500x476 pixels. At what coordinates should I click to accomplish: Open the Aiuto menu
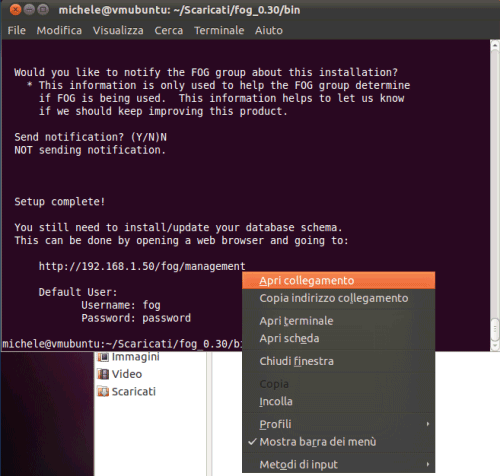click(269, 30)
